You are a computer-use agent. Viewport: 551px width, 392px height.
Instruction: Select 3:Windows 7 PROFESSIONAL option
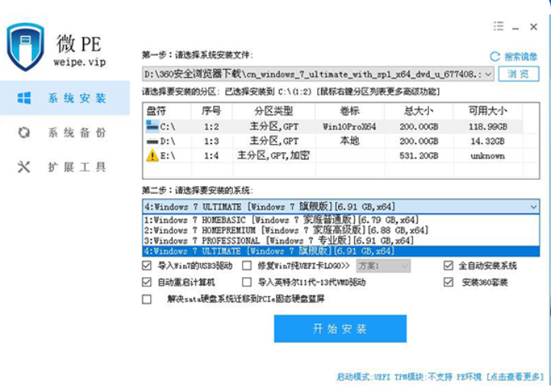point(340,240)
